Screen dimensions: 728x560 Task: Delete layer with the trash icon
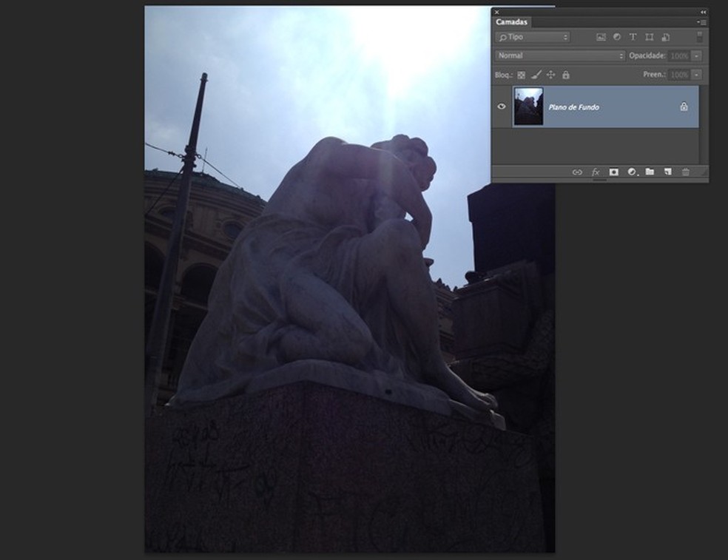pos(686,172)
